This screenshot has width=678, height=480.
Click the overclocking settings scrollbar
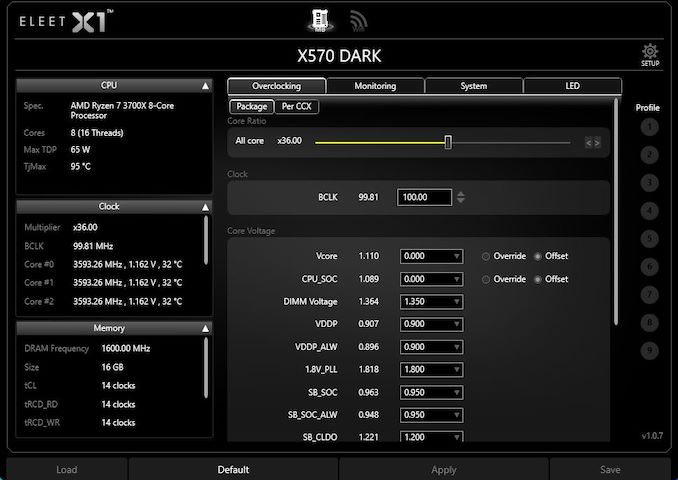point(616,212)
